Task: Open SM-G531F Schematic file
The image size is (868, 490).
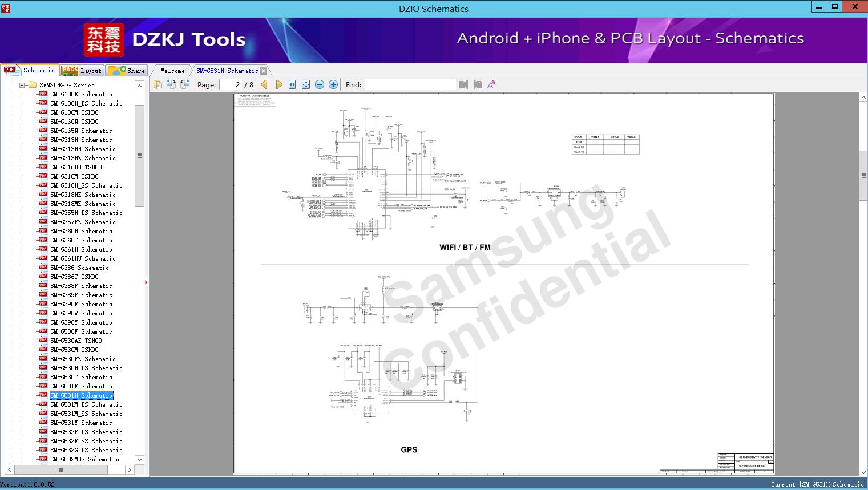Action: click(x=81, y=386)
